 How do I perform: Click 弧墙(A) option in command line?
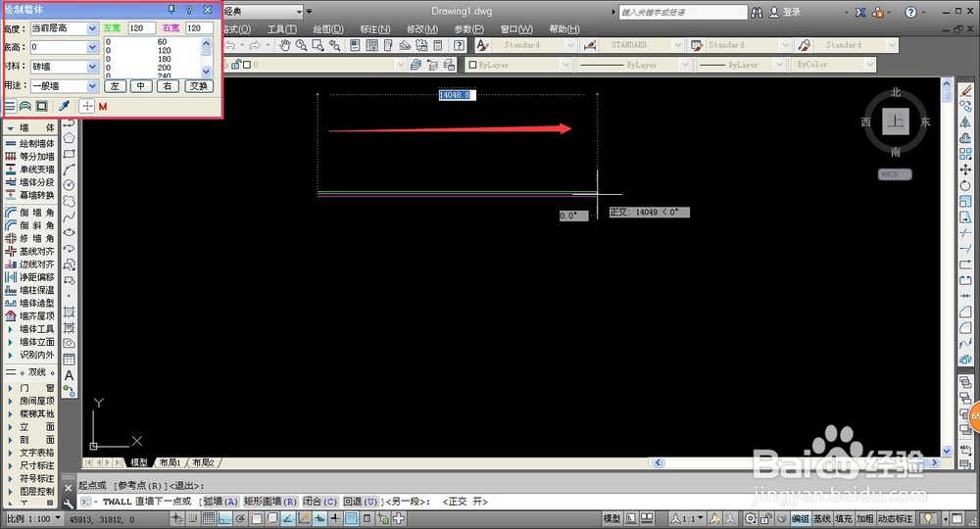pos(220,502)
